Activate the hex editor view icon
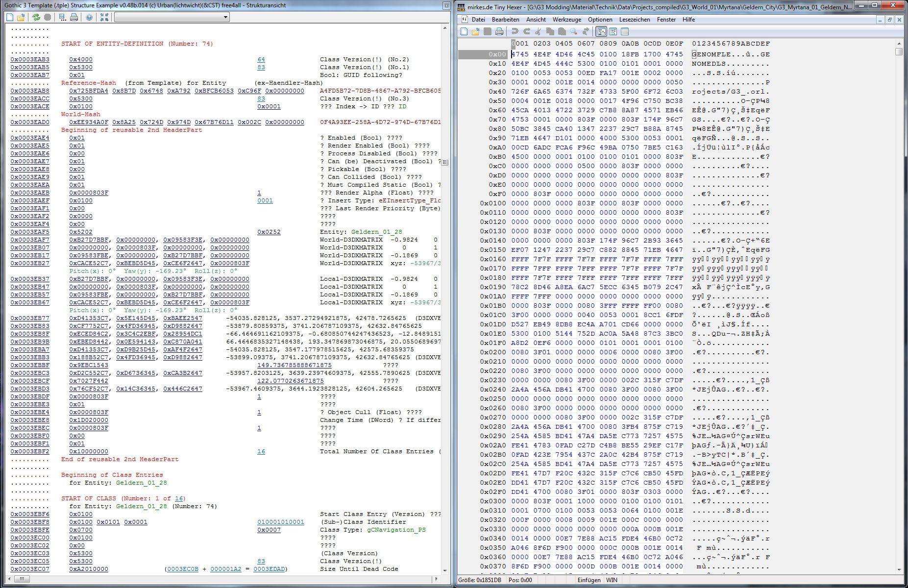 [x=601, y=32]
